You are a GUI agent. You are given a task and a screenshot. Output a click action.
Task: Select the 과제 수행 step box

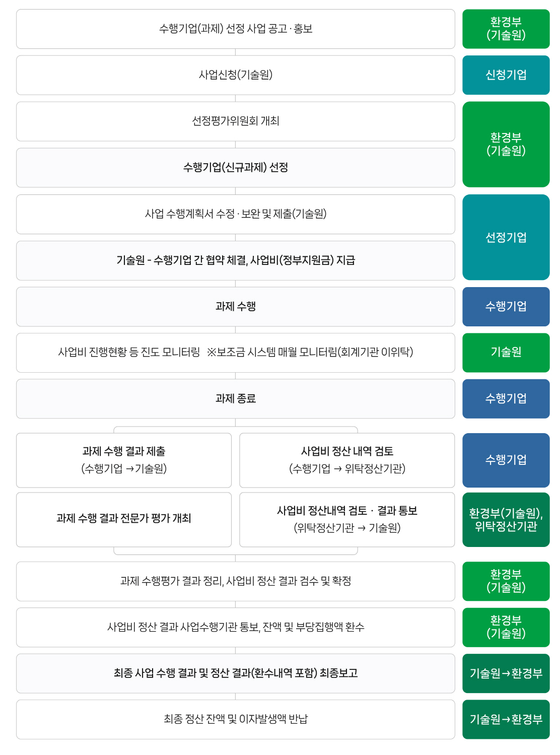(236, 307)
